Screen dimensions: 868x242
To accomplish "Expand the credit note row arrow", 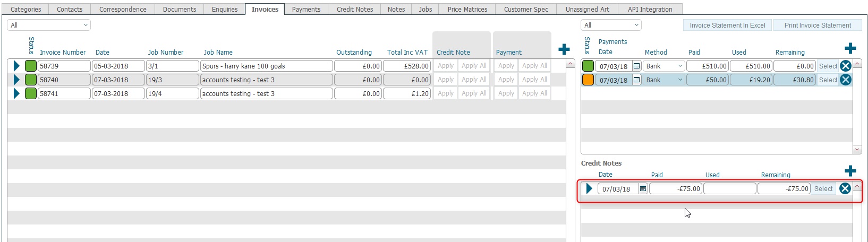I will pyautogui.click(x=589, y=188).
